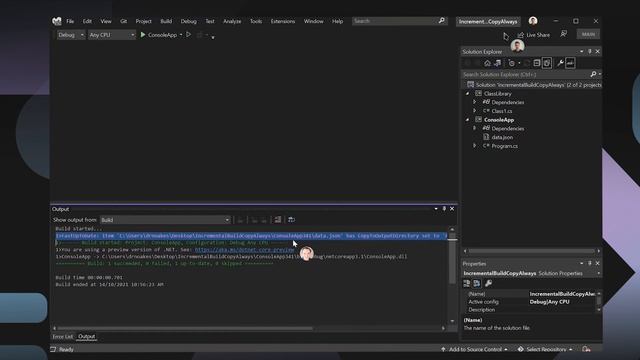Screen dimensions: 640x360
Task: Open the Tools menu
Action: 256,21
